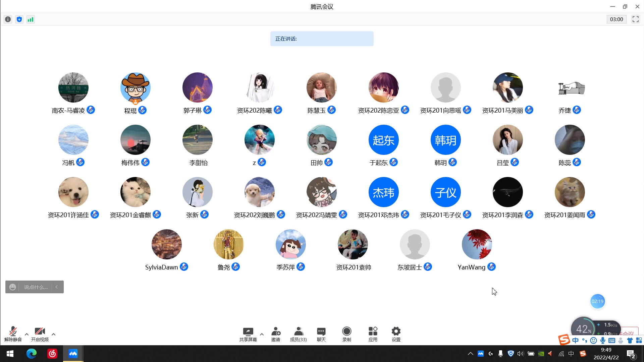Viewport: 644px width, 362px height.
Task: Open the Windows notification center
Action: point(631,354)
